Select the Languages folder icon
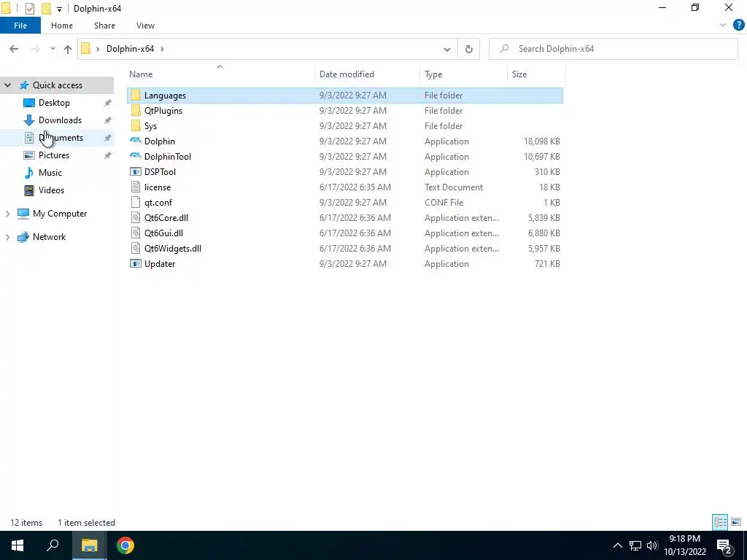The image size is (747, 560). coord(136,96)
